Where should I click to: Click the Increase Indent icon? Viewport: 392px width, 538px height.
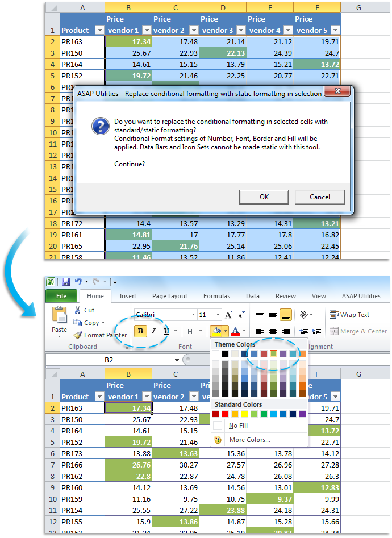[x=317, y=331]
